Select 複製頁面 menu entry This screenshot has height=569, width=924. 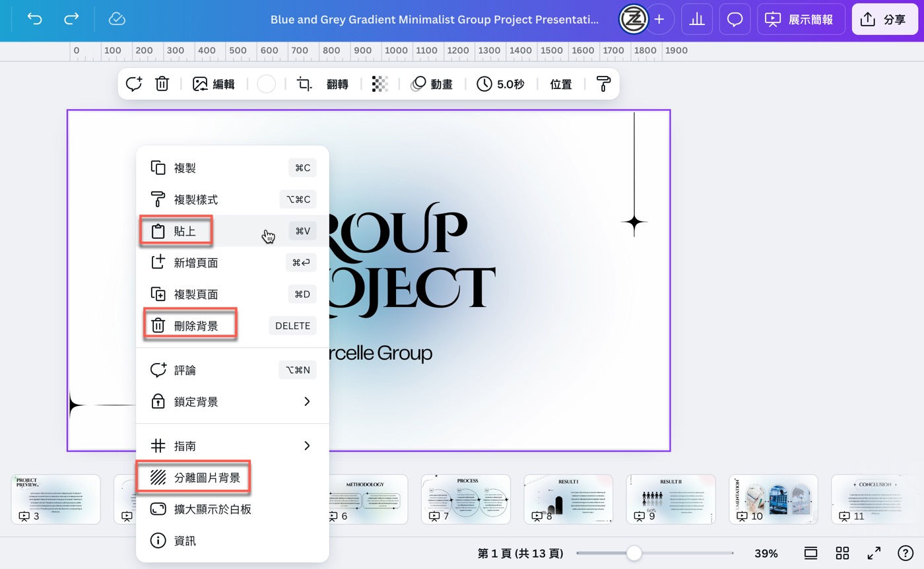(232, 294)
